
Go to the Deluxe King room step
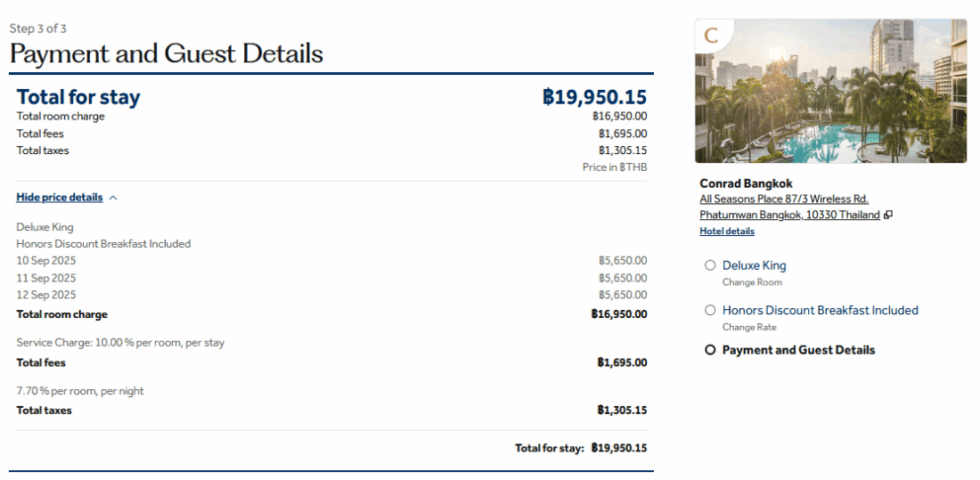[754, 265]
